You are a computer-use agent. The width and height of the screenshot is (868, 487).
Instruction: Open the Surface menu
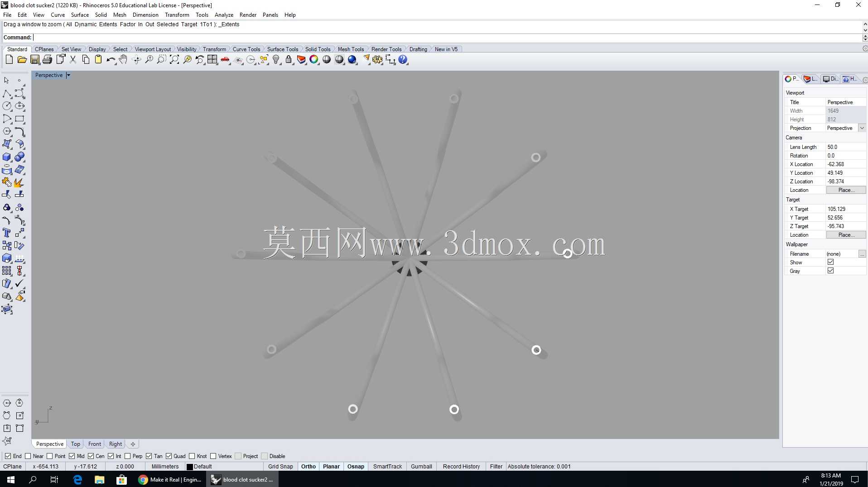80,15
